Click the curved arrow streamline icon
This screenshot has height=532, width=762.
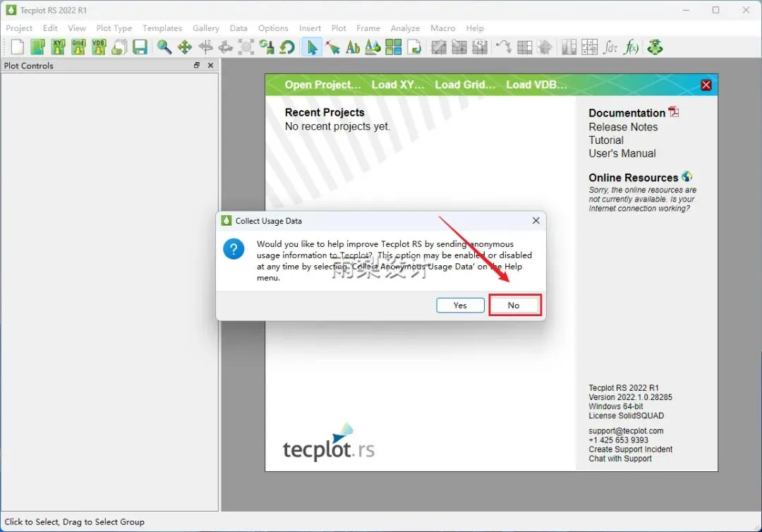[504, 47]
